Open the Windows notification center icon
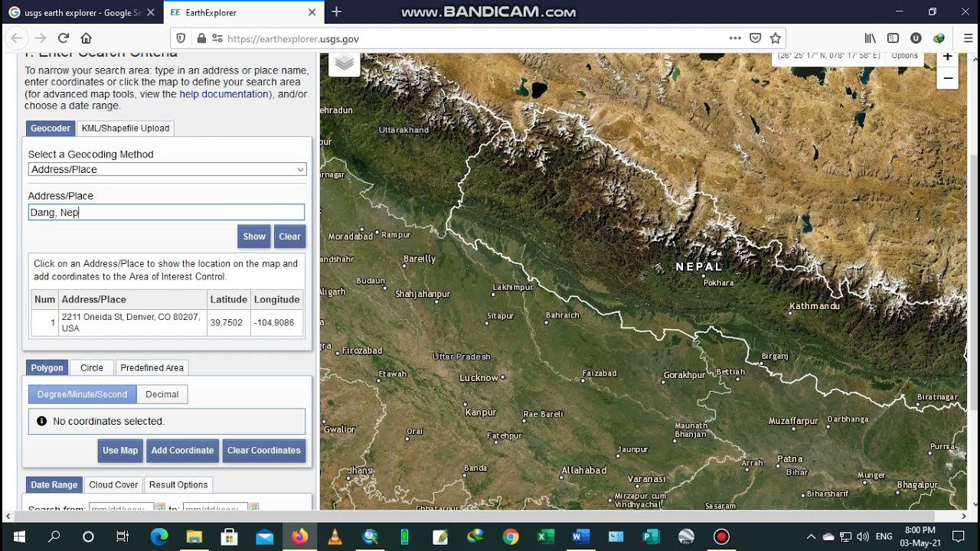Viewport: 980px width, 551px height. click(959, 536)
